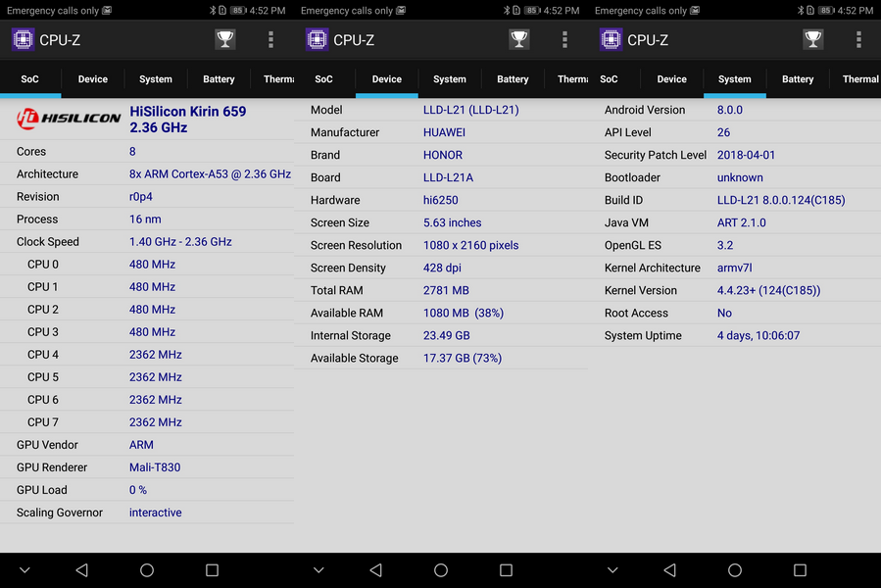Select SoC tab in left screen
Screen dimensions: 881x588
point(29,79)
